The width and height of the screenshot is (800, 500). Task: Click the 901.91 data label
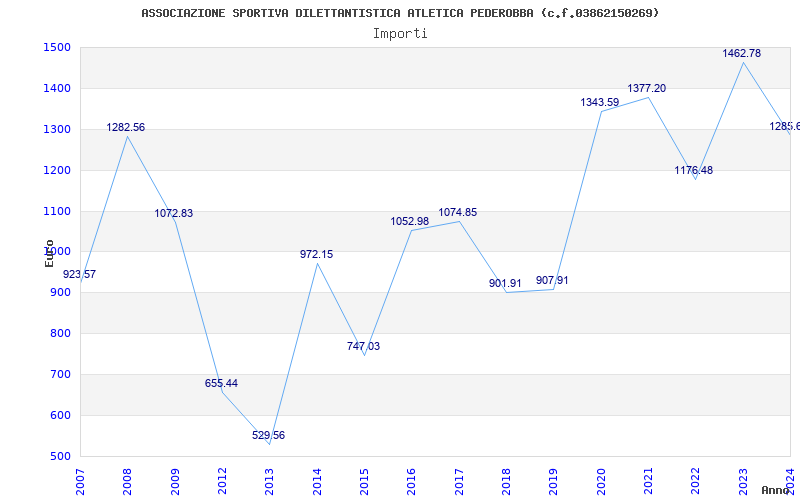pyautogui.click(x=505, y=283)
